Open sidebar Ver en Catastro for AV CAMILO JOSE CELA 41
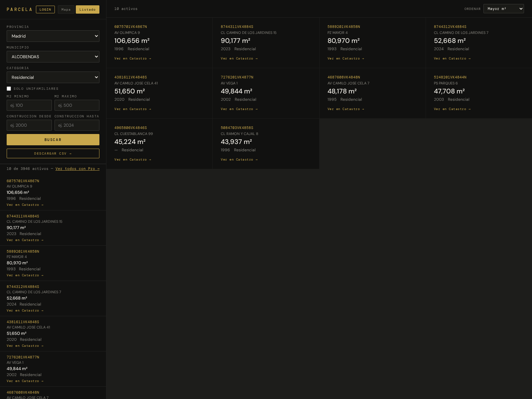 [x=25, y=346]
